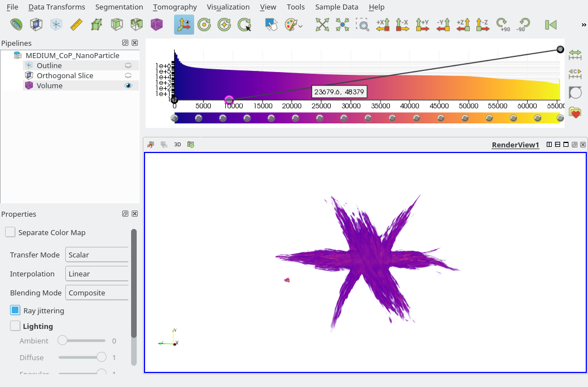Click the custom color range icon

pos(575,74)
